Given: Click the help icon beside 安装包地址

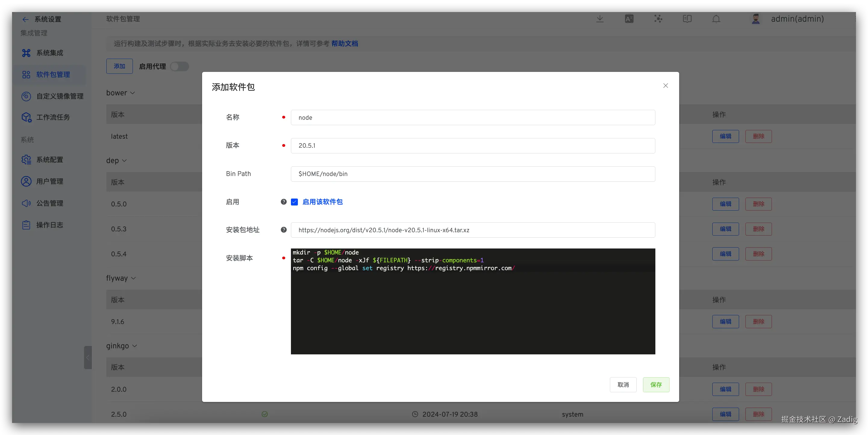Looking at the screenshot, I should pyautogui.click(x=284, y=230).
